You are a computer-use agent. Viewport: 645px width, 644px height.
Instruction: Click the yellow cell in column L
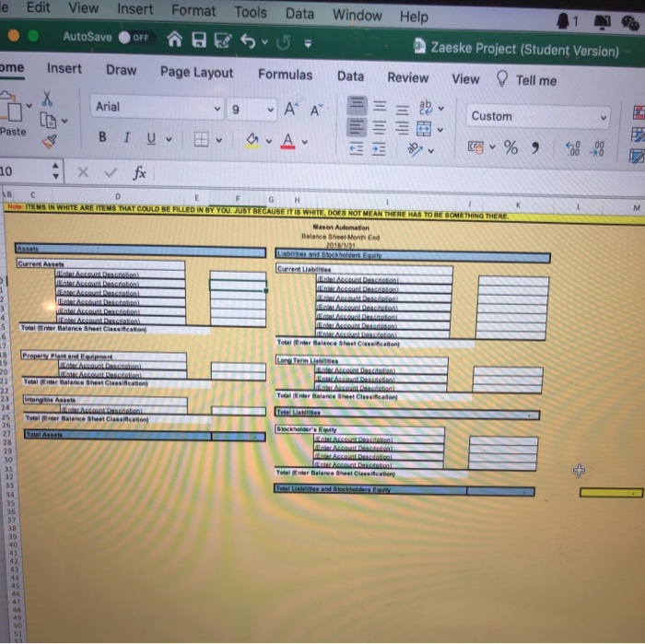[x=610, y=492]
